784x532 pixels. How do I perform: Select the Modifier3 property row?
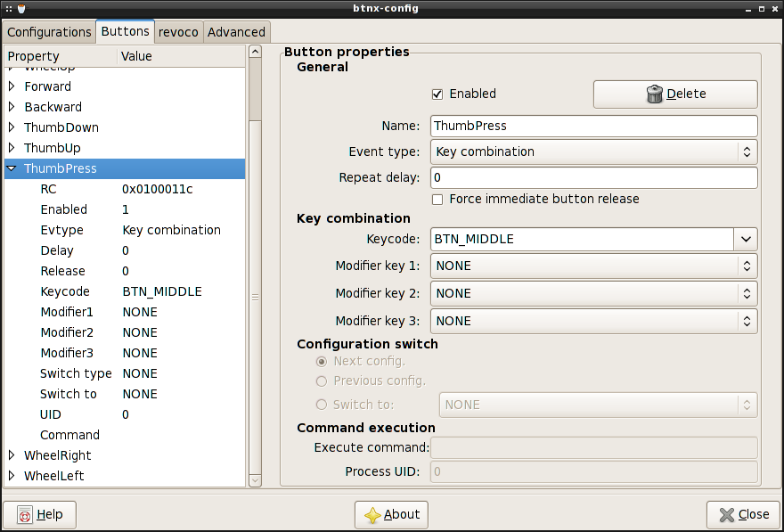click(x=125, y=353)
